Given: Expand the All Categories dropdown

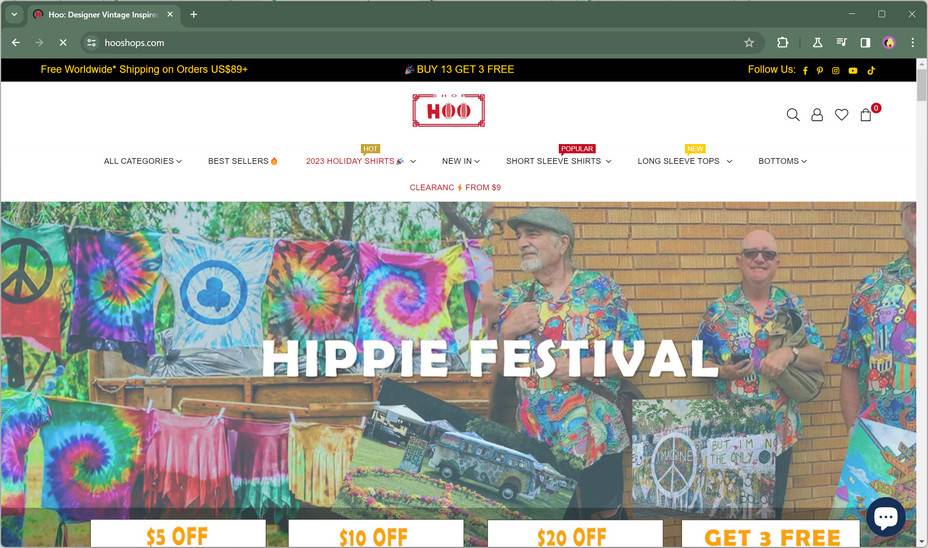Looking at the screenshot, I should tap(143, 161).
